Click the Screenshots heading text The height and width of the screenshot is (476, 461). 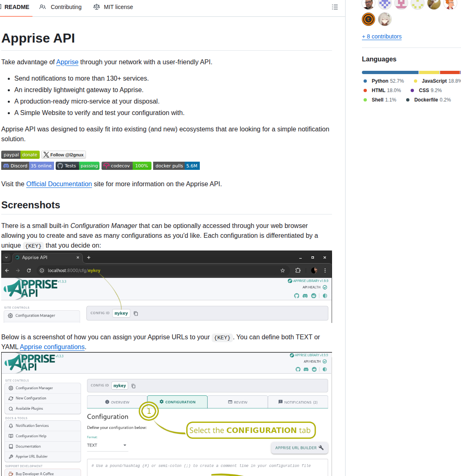point(31,205)
